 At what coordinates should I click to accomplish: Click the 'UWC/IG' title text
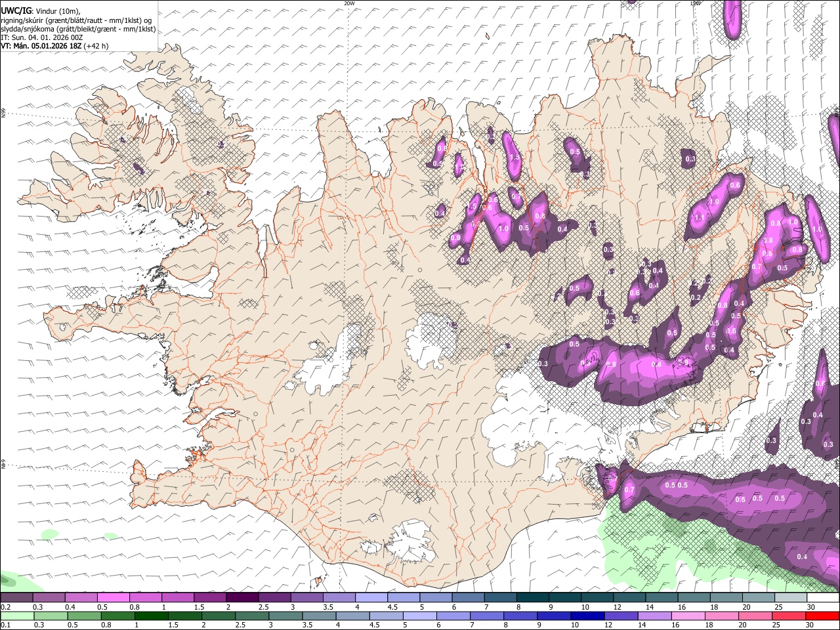pyautogui.click(x=16, y=10)
